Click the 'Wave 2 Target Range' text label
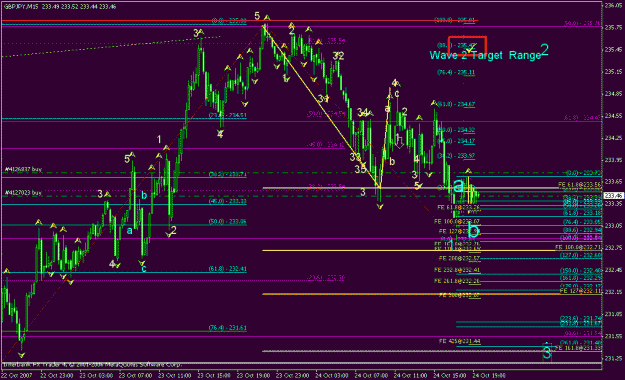Image resolution: width=625 pixels, height=380 pixels. 485,55
